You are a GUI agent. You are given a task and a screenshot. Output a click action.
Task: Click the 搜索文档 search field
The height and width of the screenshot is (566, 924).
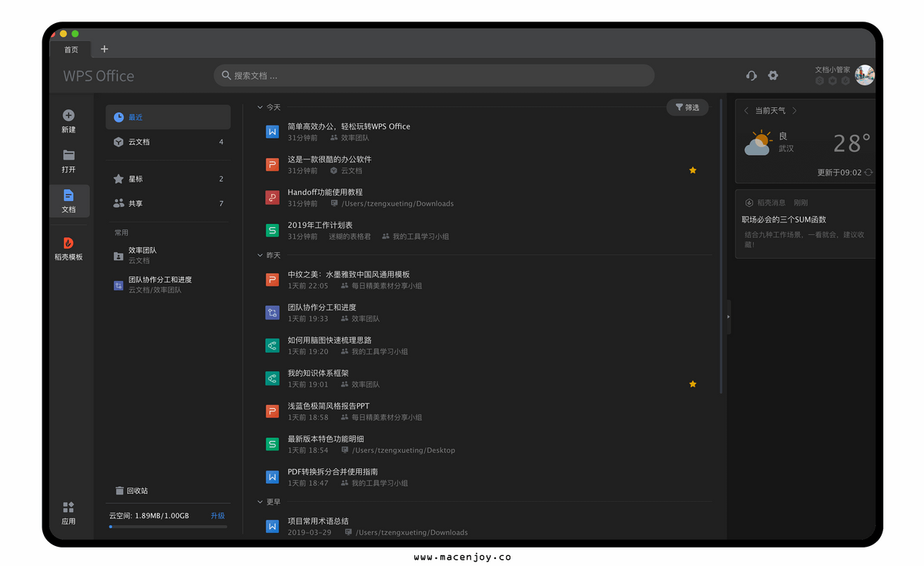[x=434, y=75]
